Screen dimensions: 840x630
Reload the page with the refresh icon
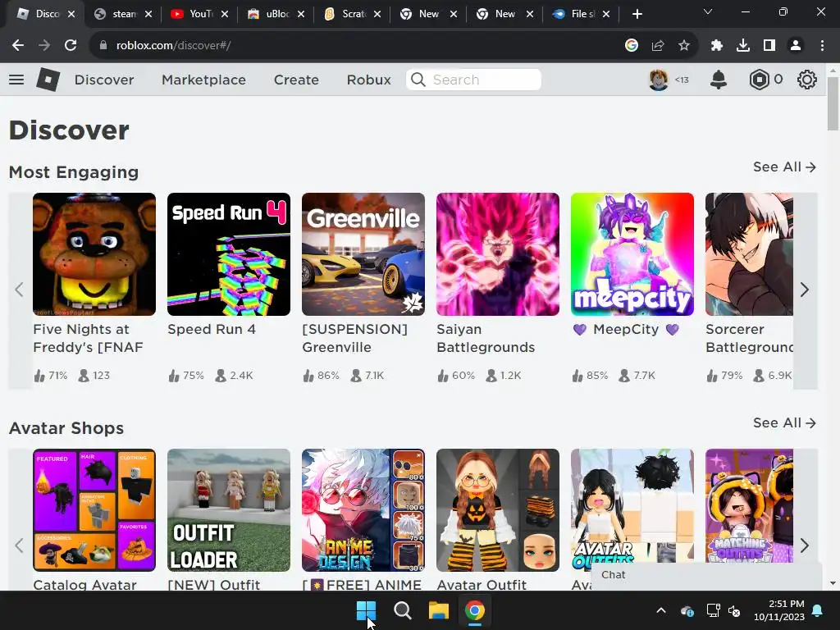tap(71, 46)
